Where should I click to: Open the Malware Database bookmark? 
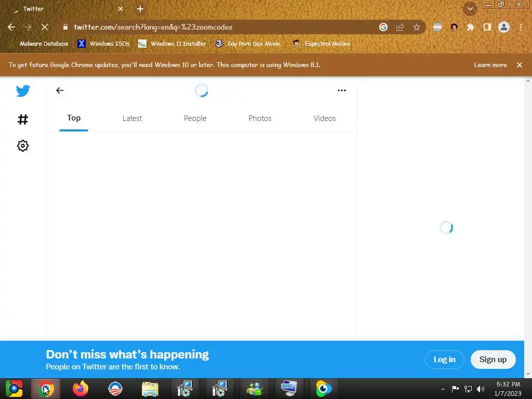coord(38,44)
